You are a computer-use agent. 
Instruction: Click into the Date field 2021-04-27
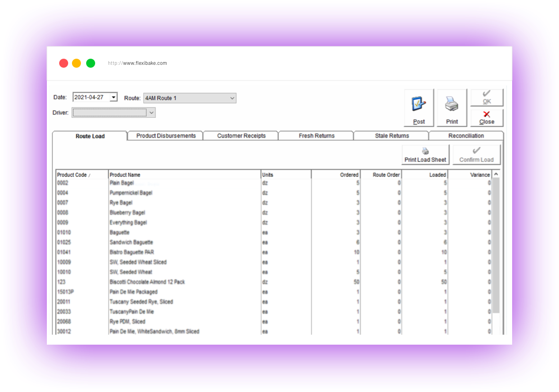tap(91, 97)
